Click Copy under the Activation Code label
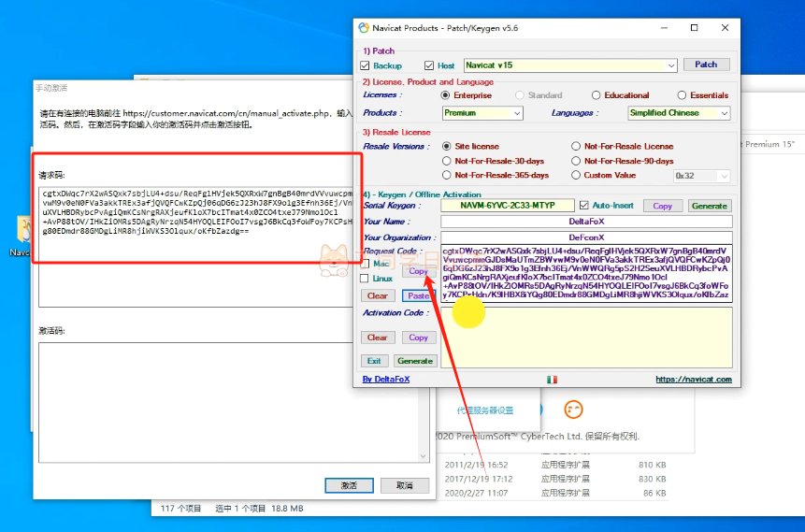 pos(419,338)
